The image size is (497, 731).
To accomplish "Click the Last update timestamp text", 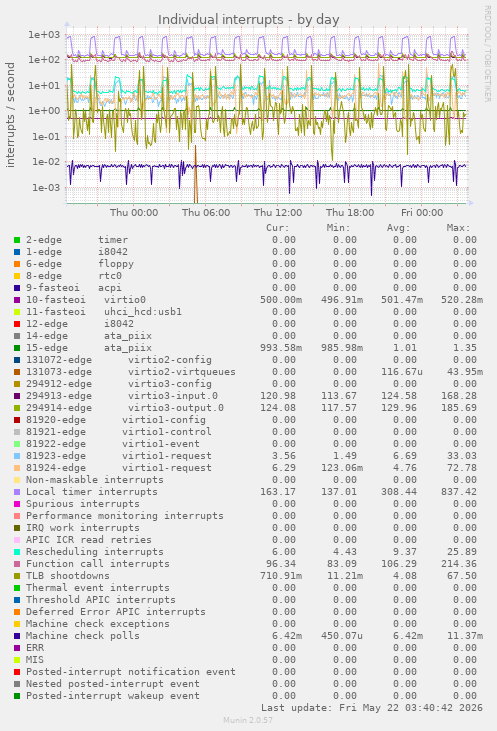I will [x=372, y=708].
